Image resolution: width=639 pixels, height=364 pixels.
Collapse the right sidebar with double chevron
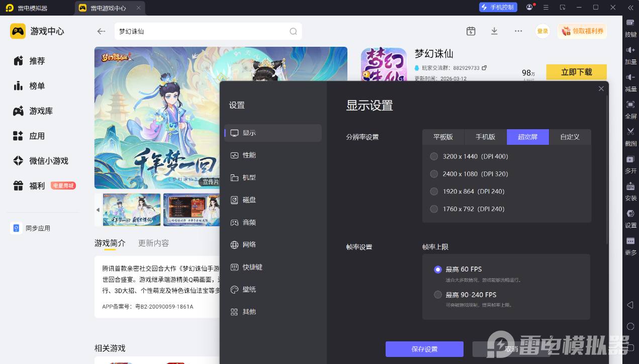click(x=630, y=8)
